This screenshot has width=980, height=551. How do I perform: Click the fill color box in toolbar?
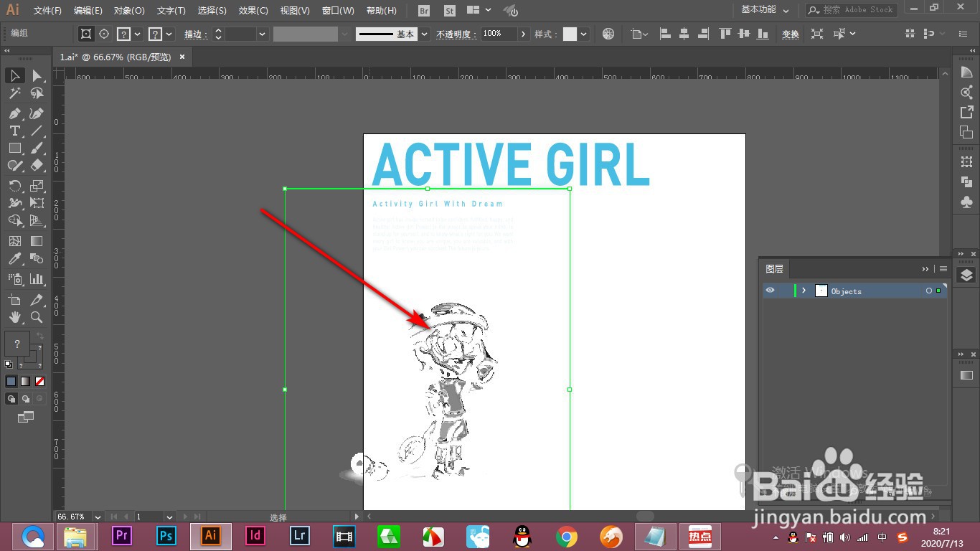click(x=17, y=344)
